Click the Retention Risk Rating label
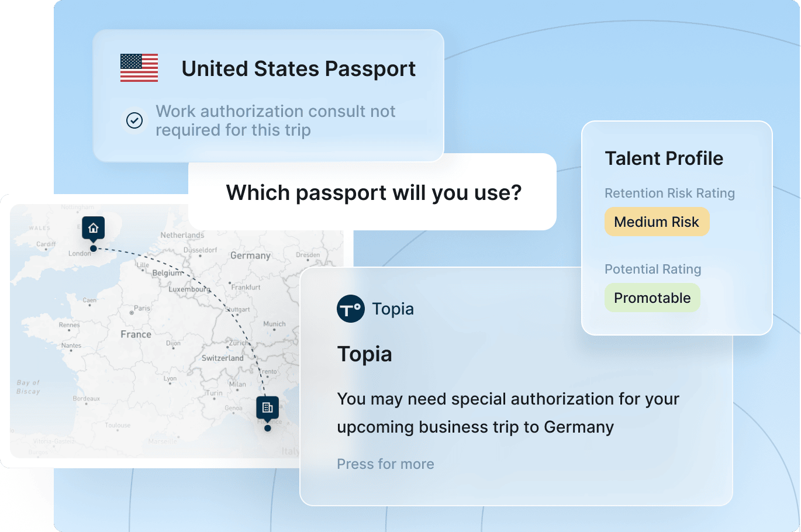The image size is (801, 532). tap(669, 194)
